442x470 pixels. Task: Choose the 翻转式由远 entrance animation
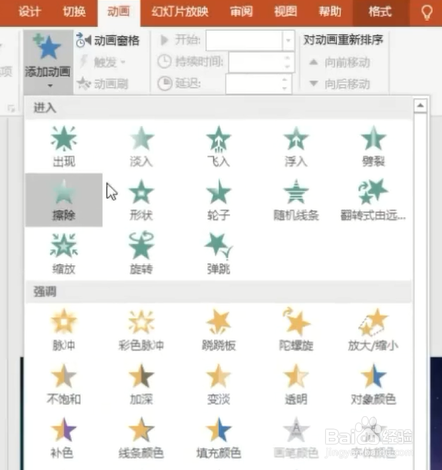373,200
